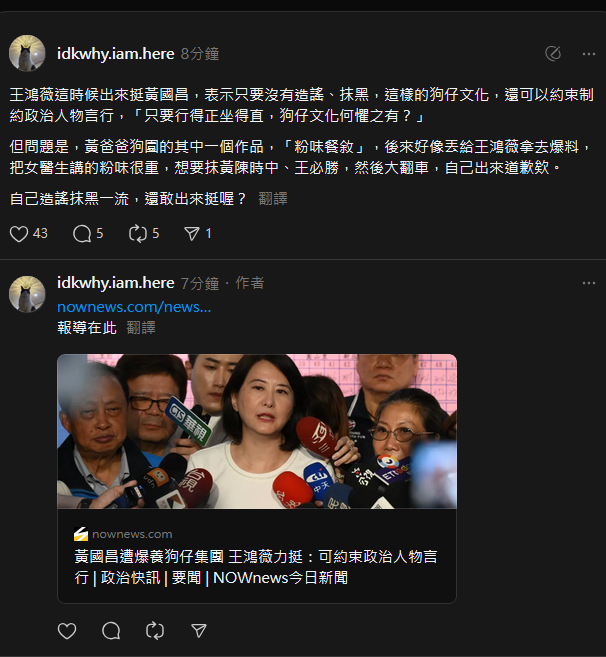Open the first post's cat avatar
The width and height of the screenshot is (606, 657).
click(x=27, y=53)
